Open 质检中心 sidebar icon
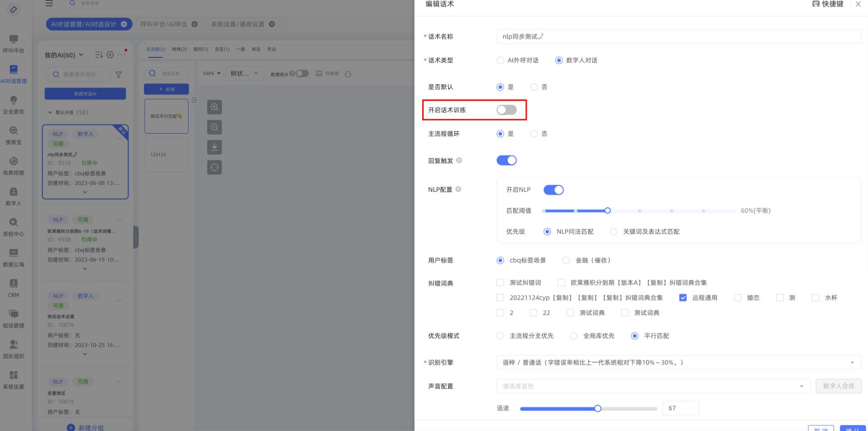The height and width of the screenshot is (431, 868). [x=13, y=226]
